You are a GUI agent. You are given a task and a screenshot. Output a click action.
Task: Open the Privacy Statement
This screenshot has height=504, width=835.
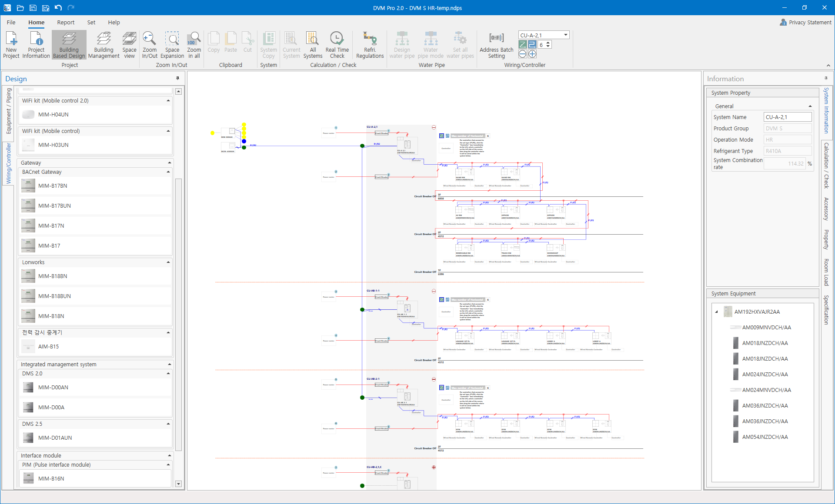[805, 22]
